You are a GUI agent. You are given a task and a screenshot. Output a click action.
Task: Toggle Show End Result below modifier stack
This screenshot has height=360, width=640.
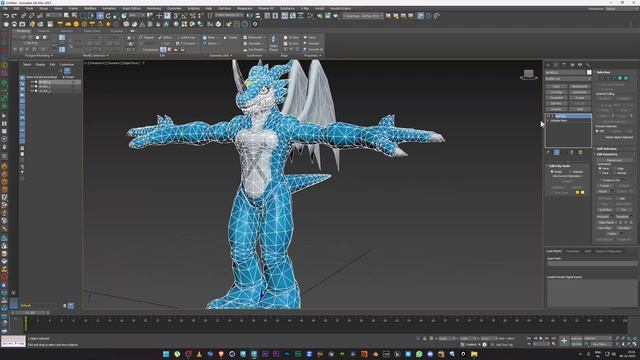pos(556,152)
